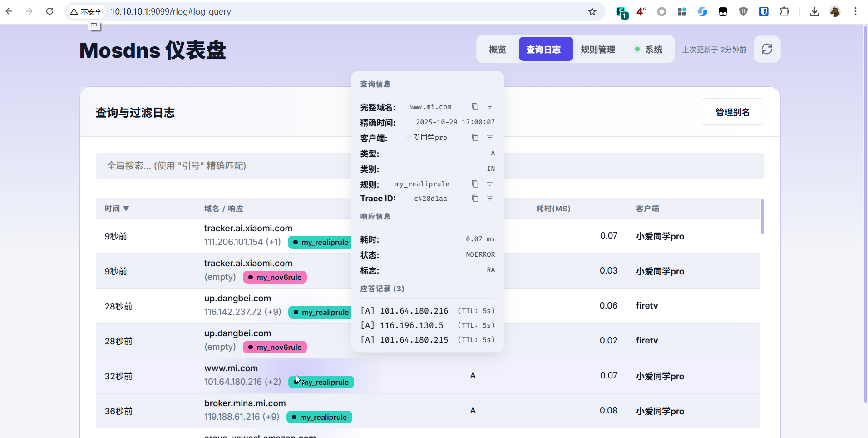
Task: Filter logs by domain www.mi.com
Action: (x=490, y=107)
